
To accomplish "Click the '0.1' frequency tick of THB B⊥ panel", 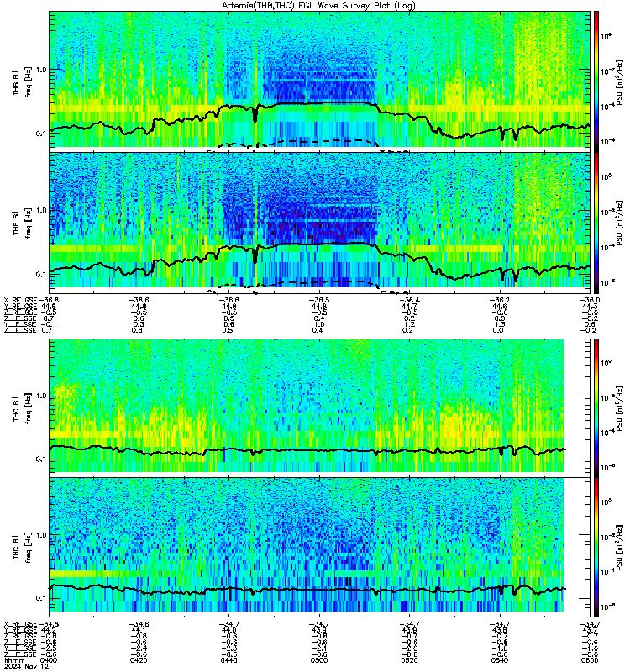I will (41, 134).
